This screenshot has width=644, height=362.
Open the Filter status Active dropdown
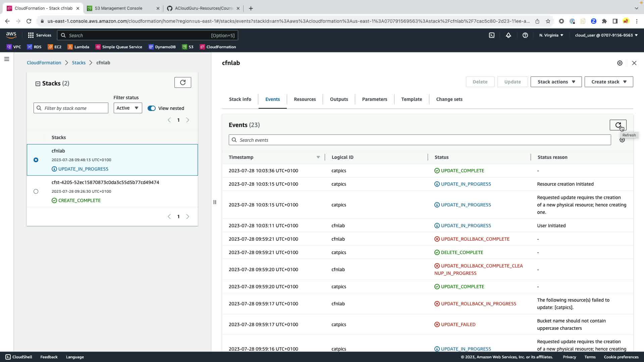pyautogui.click(x=127, y=108)
